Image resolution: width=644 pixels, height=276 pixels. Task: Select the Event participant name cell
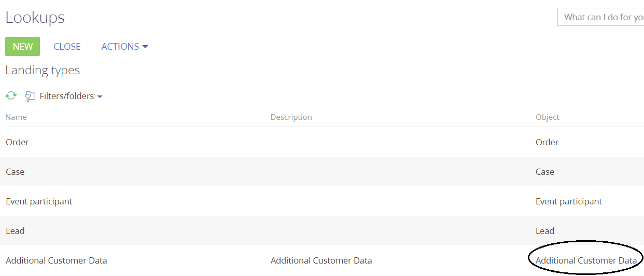pyautogui.click(x=39, y=201)
